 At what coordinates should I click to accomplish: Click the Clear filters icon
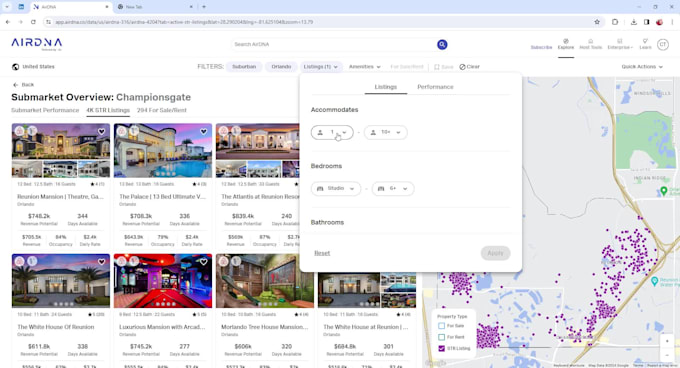(462, 67)
